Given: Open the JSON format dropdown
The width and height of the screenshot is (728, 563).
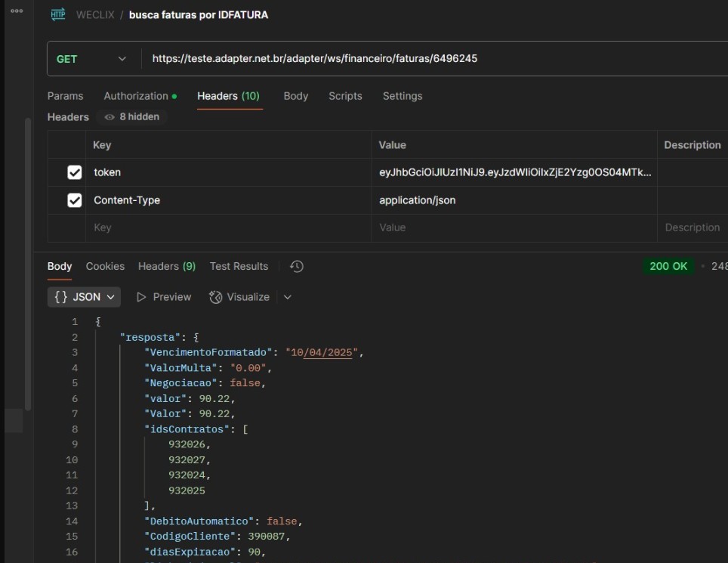Looking at the screenshot, I should click(84, 297).
